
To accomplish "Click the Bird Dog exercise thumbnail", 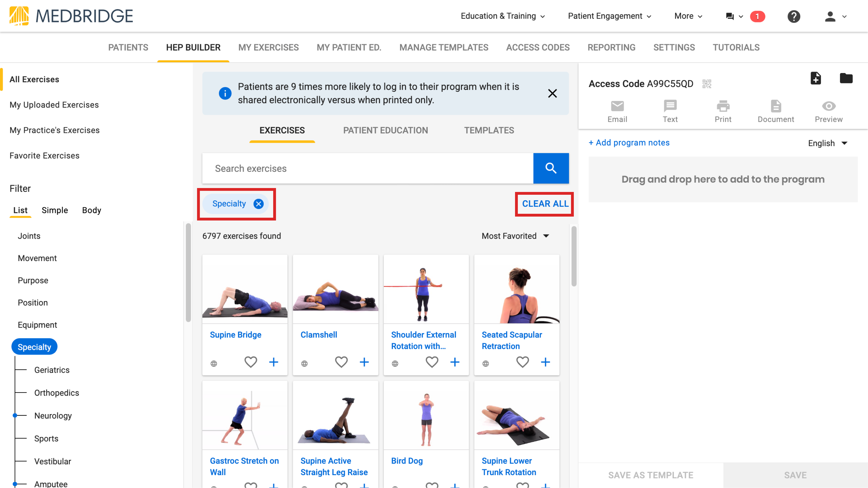I will point(426,415).
